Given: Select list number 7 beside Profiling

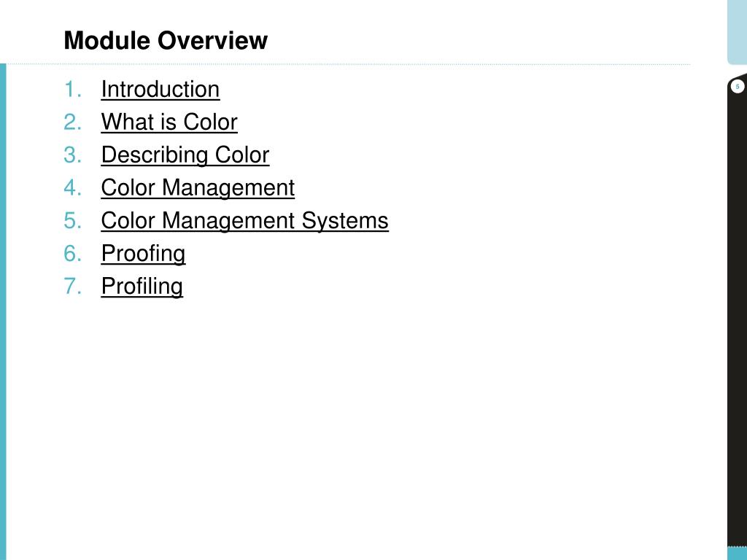Looking at the screenshot, I should 71,287.
